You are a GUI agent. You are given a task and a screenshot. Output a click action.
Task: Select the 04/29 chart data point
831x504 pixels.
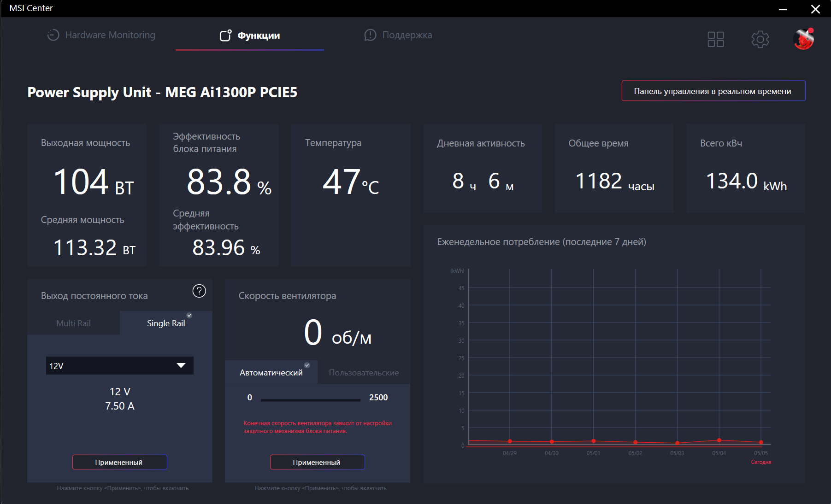pos(510,441)
